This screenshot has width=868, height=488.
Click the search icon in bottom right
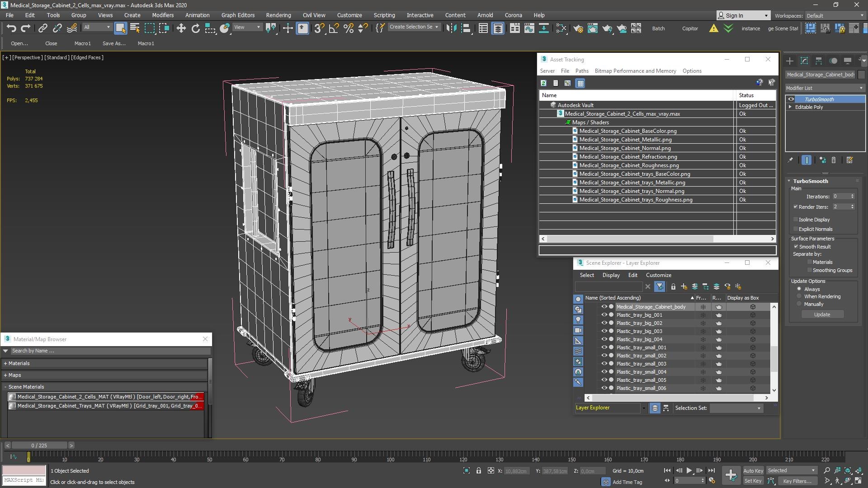(x=827, y=471)
